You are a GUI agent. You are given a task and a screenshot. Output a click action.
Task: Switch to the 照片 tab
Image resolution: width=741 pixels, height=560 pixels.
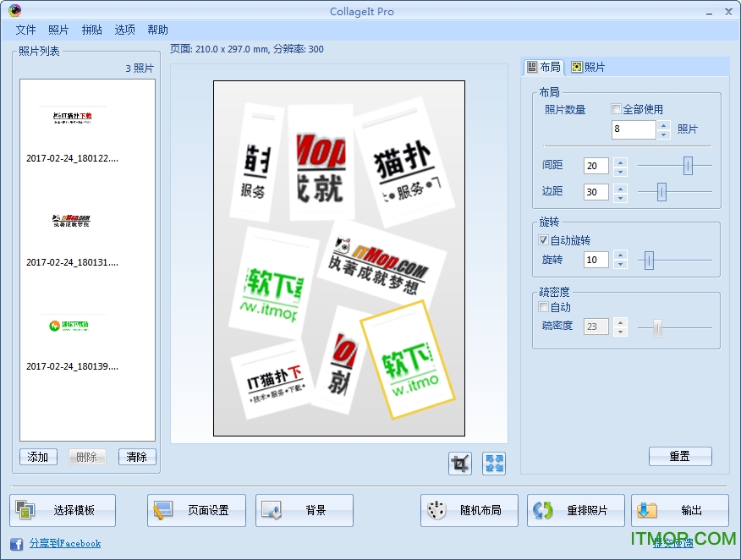[587, 66]
